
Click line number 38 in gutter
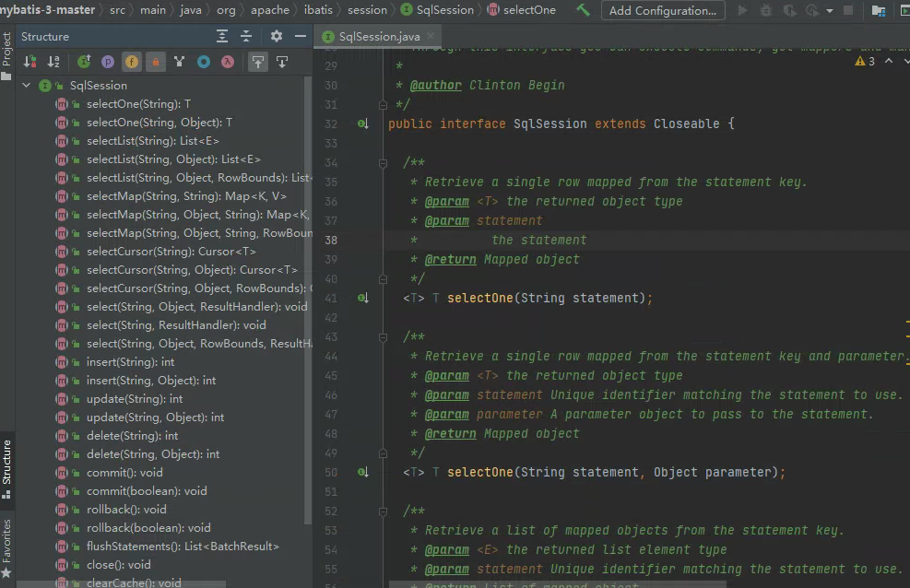click(x=331, y=240)
